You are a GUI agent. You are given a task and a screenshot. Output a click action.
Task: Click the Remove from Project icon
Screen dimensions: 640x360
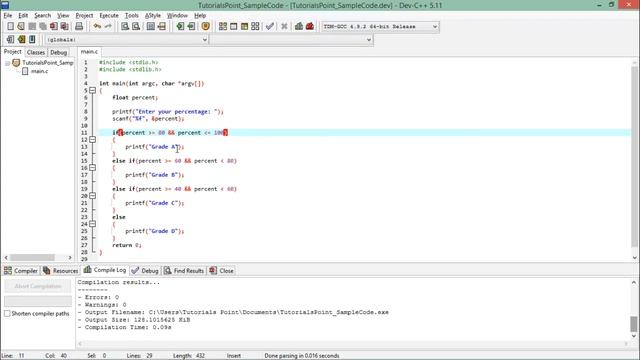coord(191,27)
